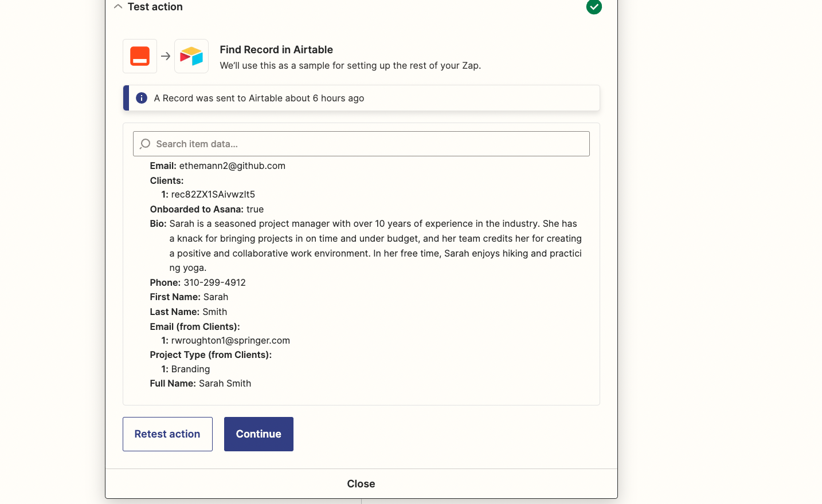Collapse the Test action section chevron
Viewport: 822px width, 504px height.
[118, 7]
